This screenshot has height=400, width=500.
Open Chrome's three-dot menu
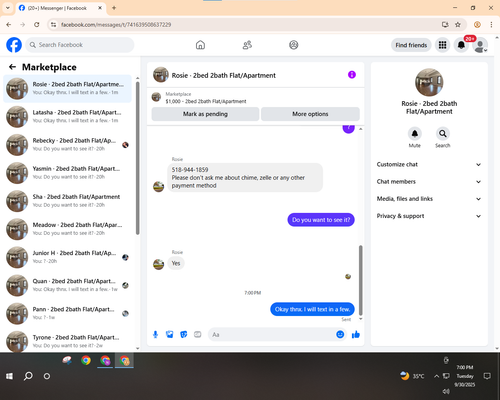click(491, 24)
